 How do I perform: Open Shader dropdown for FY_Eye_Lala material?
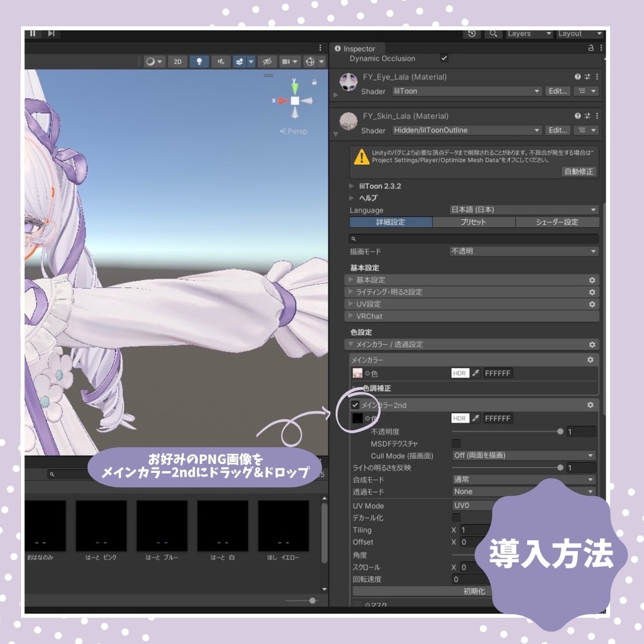467,91
